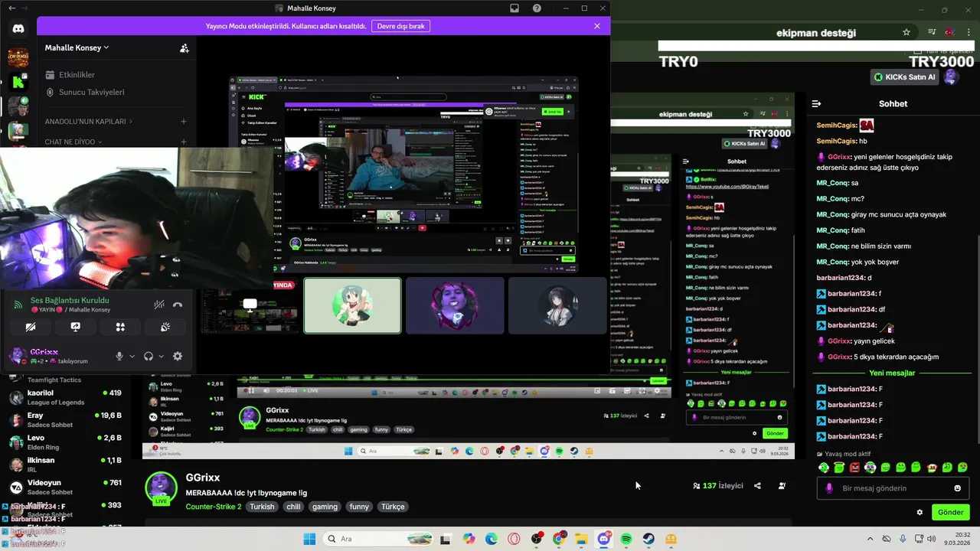This screenshot has height=551, width=980.
Task: Share the GGrixx stream
Action: (x=757, y=485)
